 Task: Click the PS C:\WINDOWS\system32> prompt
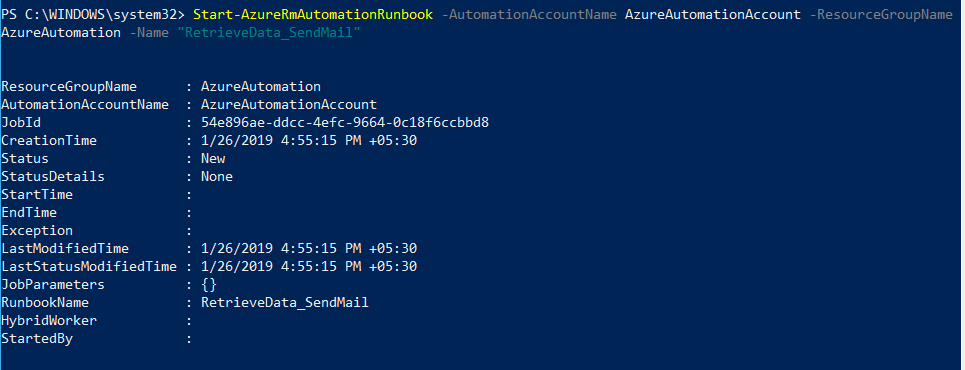pyautogui.click(x=94, y=15)
